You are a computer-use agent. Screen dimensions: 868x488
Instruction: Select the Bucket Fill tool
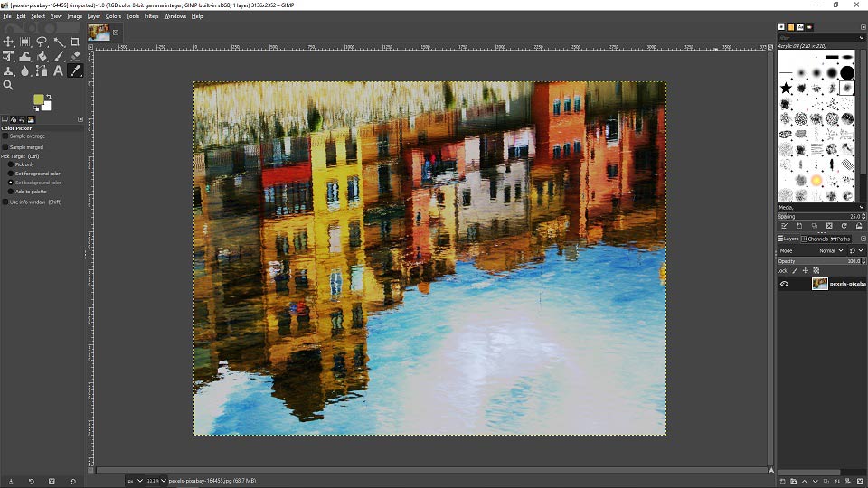tap(42, 56)
